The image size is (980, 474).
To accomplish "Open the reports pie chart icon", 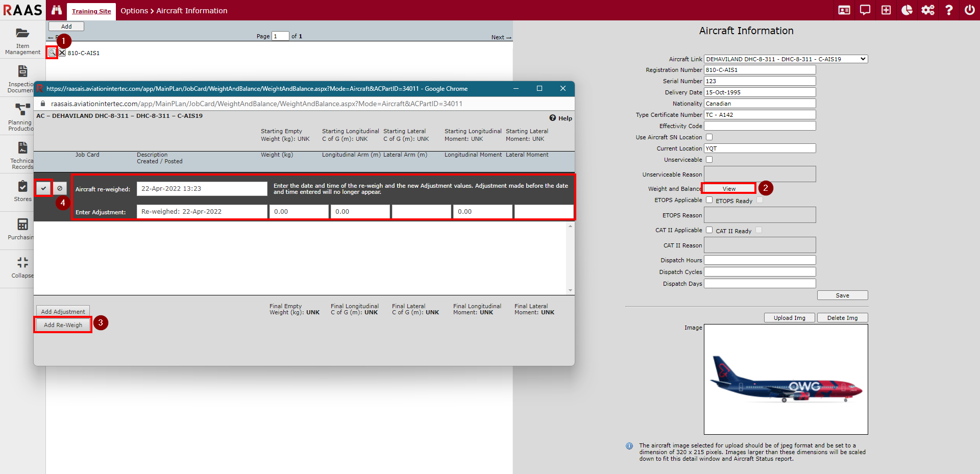I will click(907, 10).
